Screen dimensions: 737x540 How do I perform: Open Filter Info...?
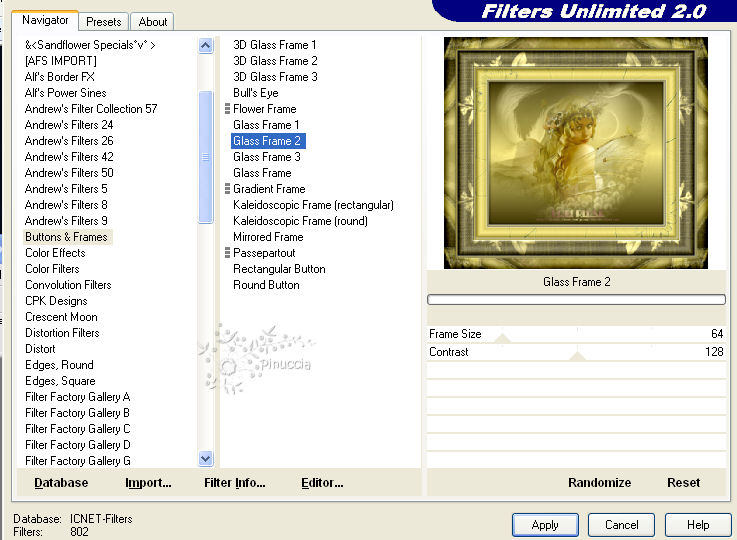[x=235, y=483]
